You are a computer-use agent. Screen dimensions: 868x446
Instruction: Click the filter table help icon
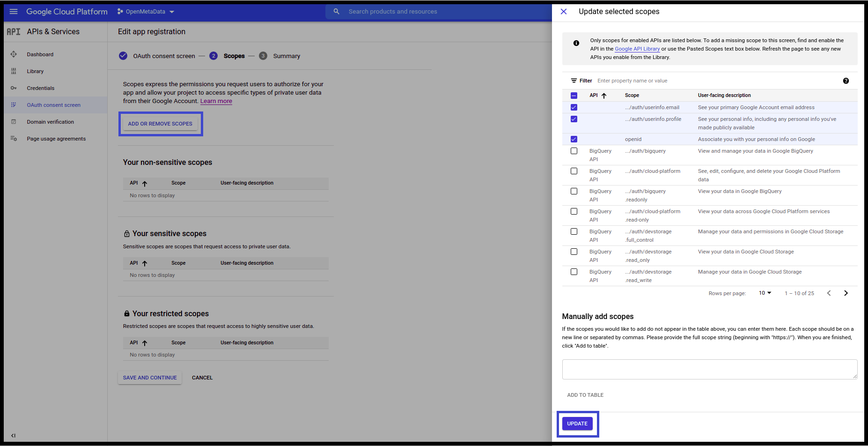[846, 81]
